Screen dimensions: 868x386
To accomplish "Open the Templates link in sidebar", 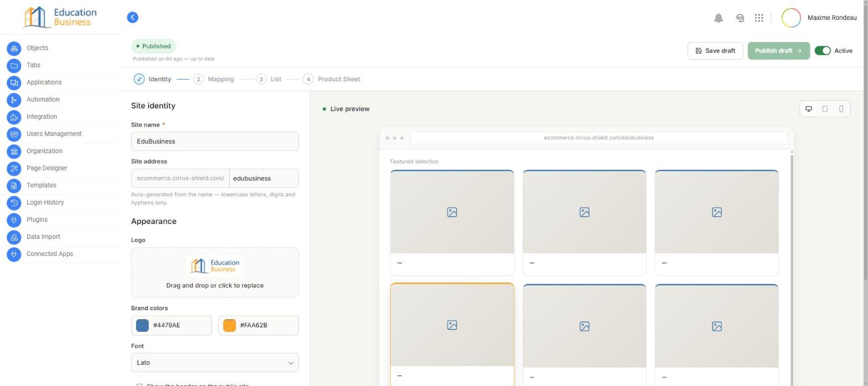I will (x=41, y=185).
